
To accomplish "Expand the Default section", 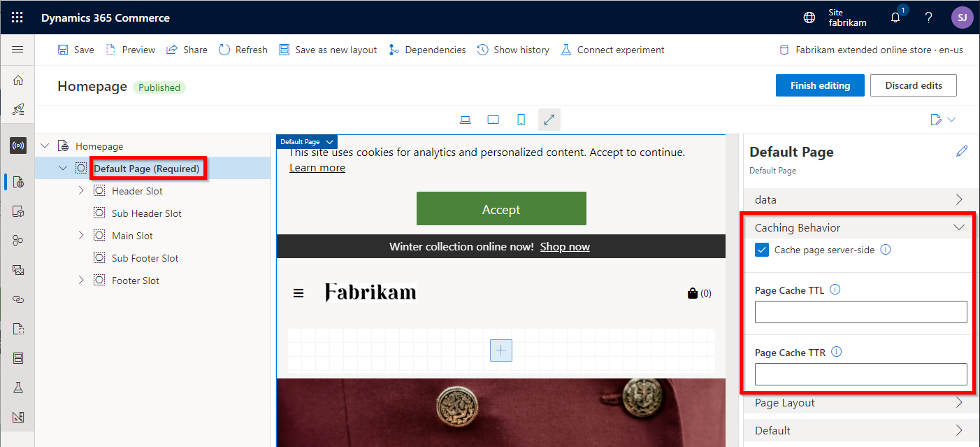I will click(x=860, y=430).
